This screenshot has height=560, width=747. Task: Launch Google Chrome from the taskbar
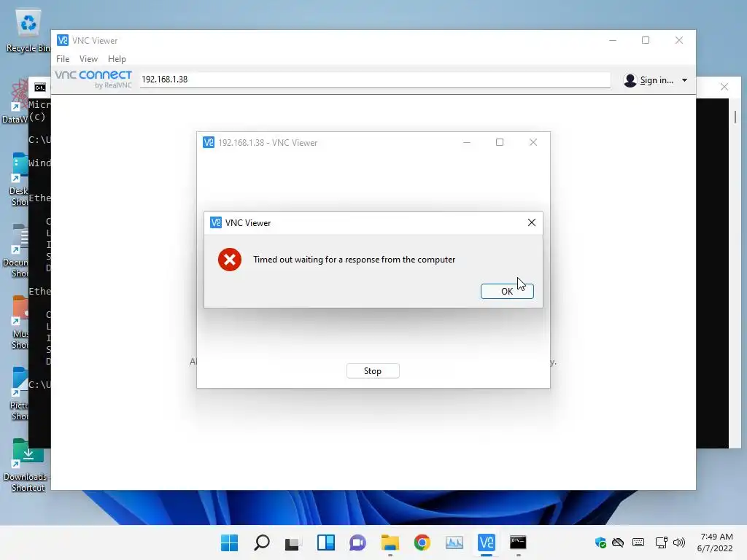(422, 542)
